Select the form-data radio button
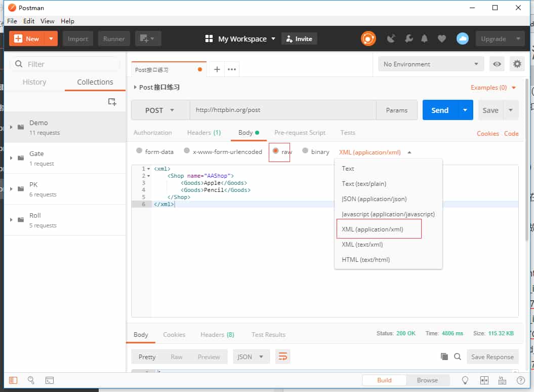This screenshot has height=392, width=534. pos(139,151)
